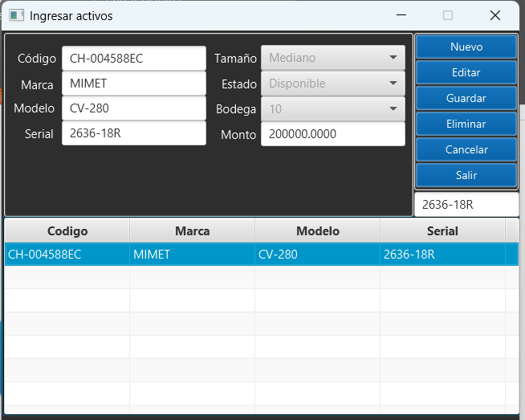Open the Tamaño dropdown
Image resolution: width=525 pixels, height=420 pixels.
(x=332, y=58)
